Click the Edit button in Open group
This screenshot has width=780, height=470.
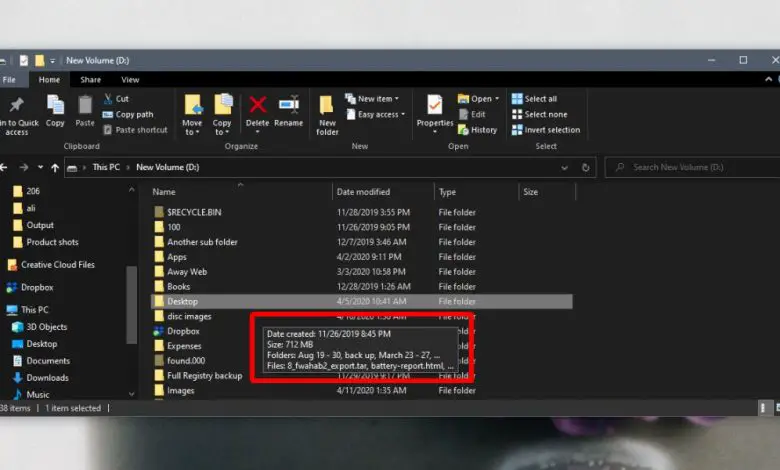coord(472,114)
